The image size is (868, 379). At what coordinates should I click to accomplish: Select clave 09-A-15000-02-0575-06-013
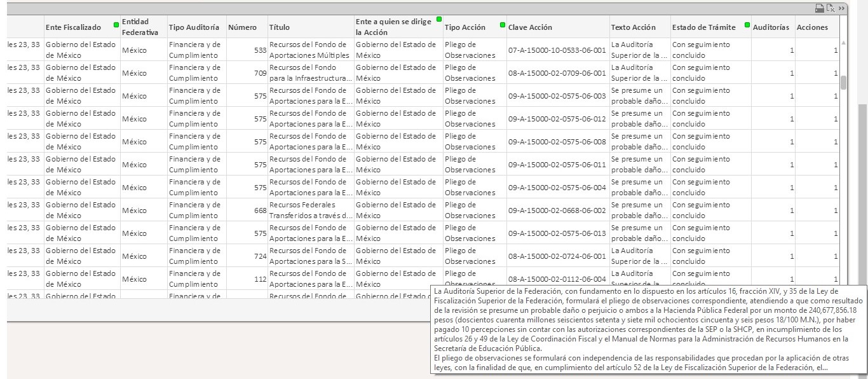[x=557, y=233]
